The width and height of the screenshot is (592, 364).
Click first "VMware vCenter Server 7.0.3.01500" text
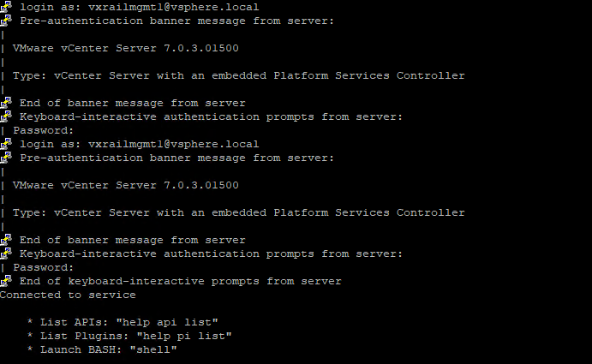tap(125, 48)
